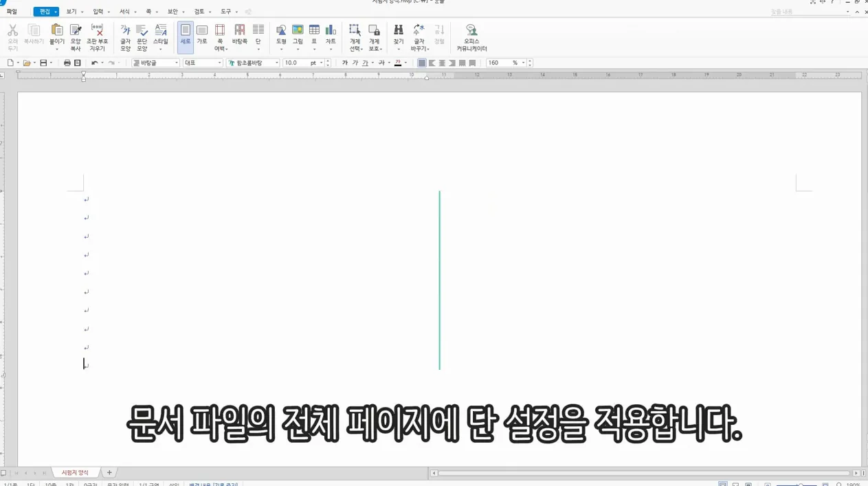Toggle center alignment button
The height and width of the screenshot is (486, 868).
pos(442,63)
